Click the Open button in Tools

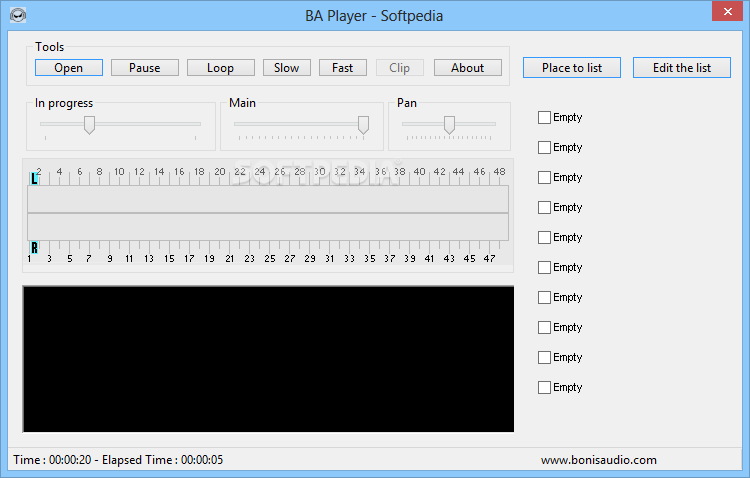pyautogui.click(x=69, y=67)
